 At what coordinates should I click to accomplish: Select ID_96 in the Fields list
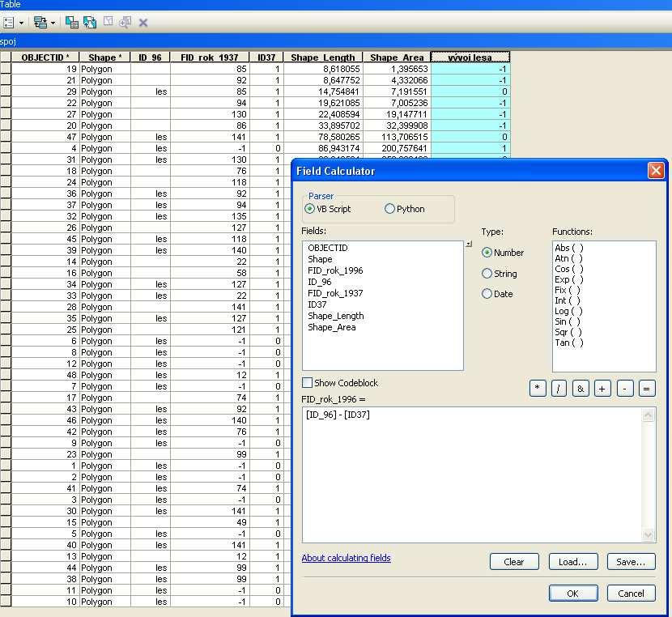(x=319, y=282)
